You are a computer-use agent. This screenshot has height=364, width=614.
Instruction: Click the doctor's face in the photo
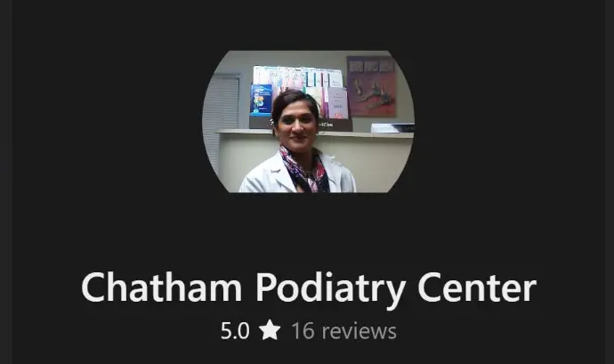(295, 122)
